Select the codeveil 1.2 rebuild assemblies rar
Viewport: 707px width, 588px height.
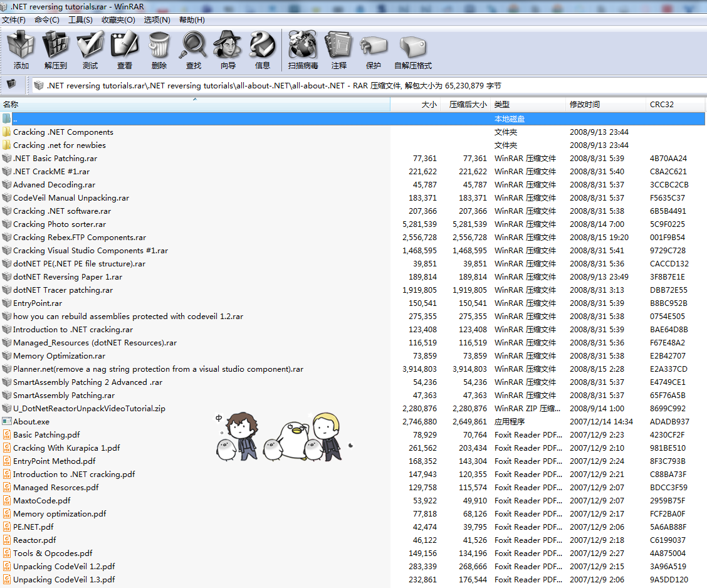coord(128,317)
